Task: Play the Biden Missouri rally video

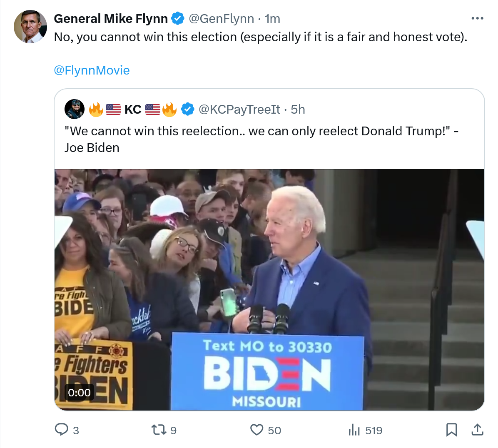Action: coord(269,289)
